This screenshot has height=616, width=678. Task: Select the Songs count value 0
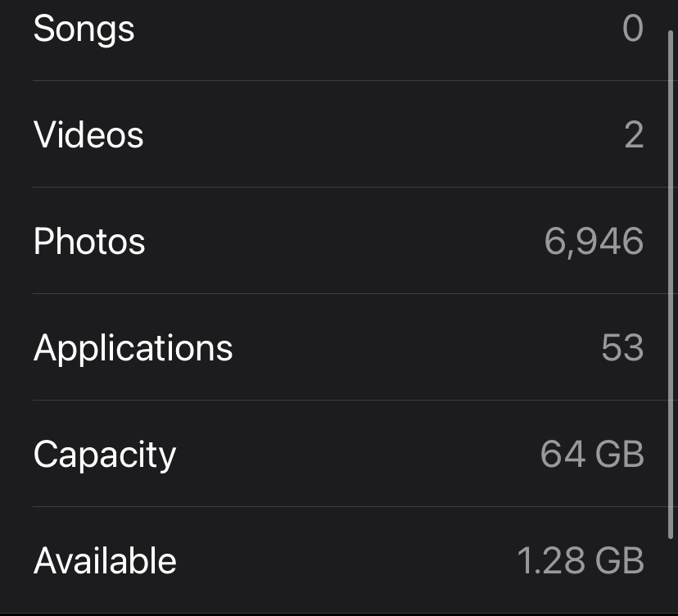(x=633, y=28)
